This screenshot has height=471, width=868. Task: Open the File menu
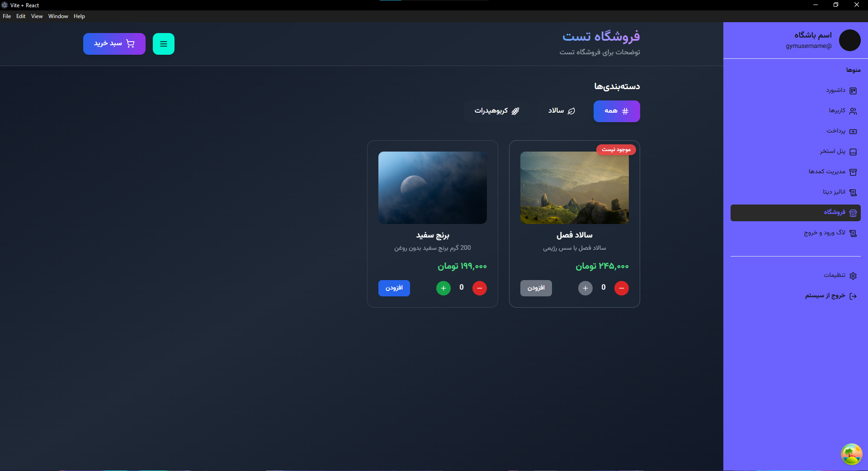(7, 16)
